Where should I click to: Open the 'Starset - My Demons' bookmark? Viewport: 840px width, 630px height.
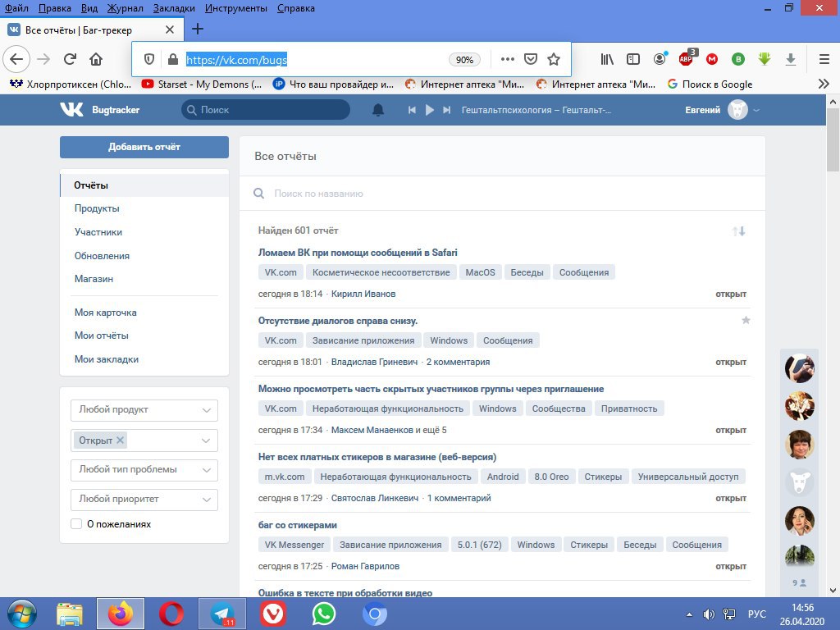tap(202, 84)
